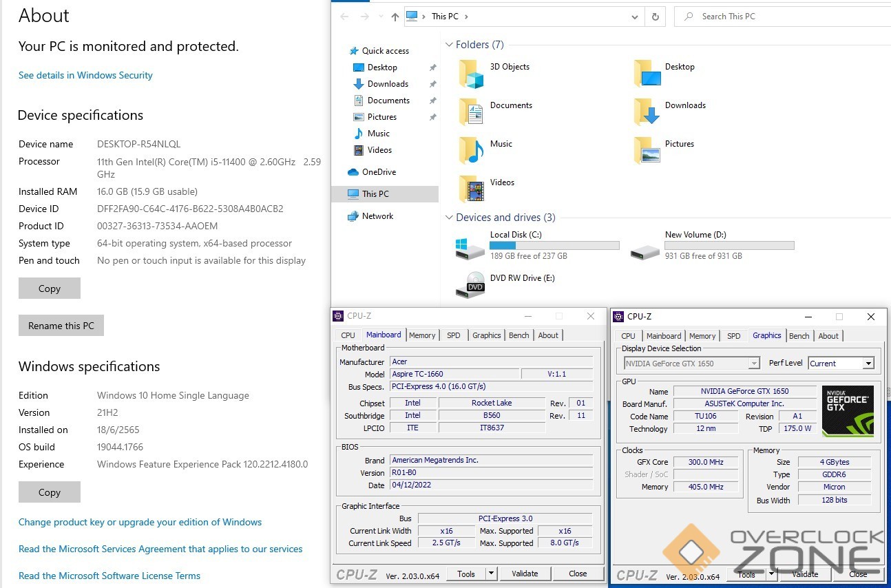891x588 pixels.
Task: Open the Music folder icon
Action: pyautogui.click(x=472, y=150)
